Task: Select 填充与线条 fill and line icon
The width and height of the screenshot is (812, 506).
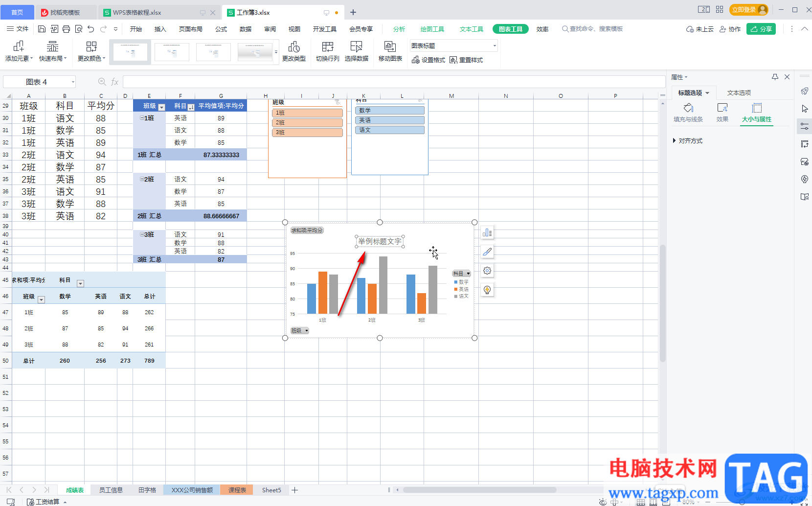Action: 688,113
